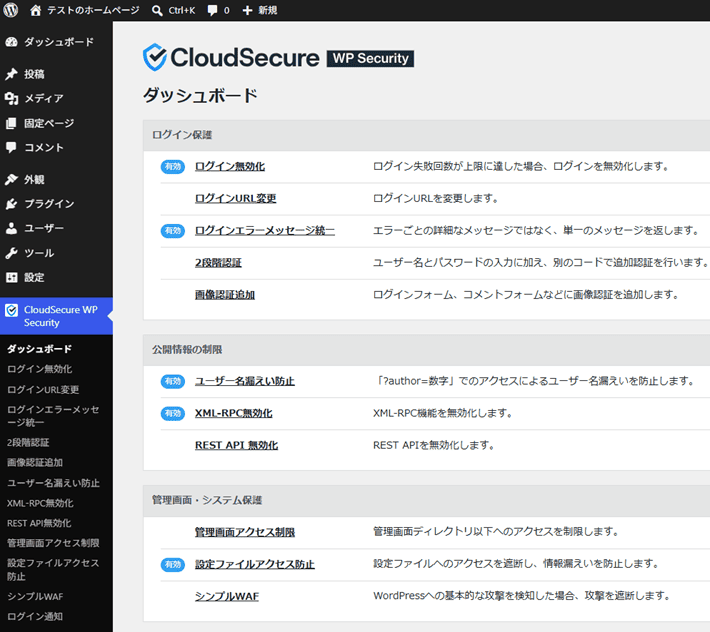Open the ユーザー名漏えい防止 link in main panel
This screenshot has height=632, width=710.
click(245, 381)
